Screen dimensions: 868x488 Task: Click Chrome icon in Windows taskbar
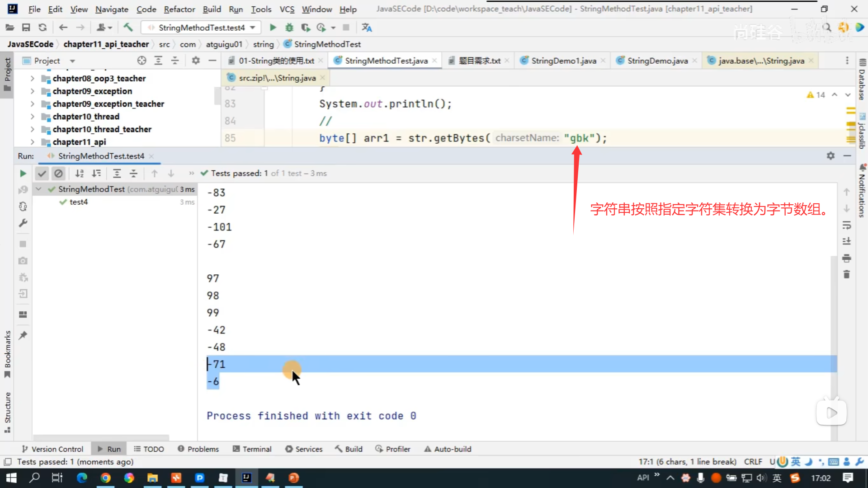click(105, 478)
